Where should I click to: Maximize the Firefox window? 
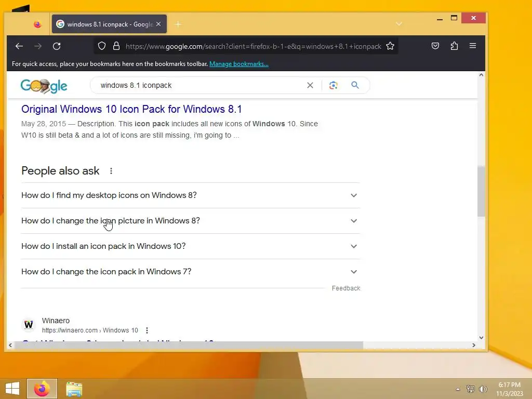tap(454, 18)
